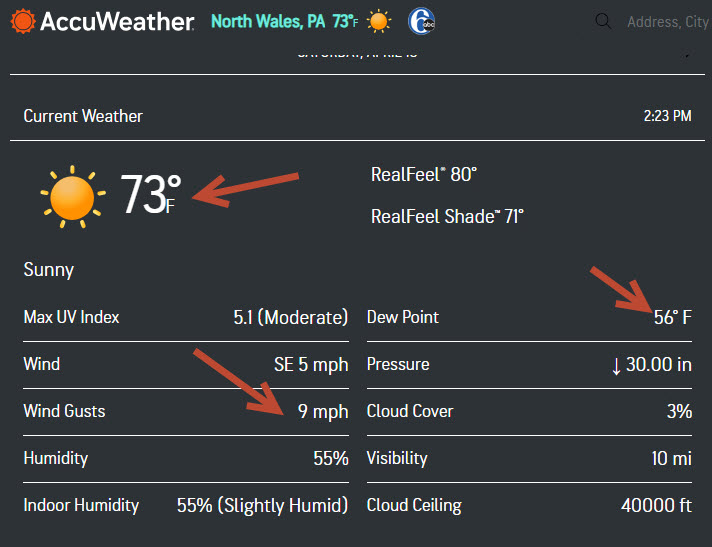
Task: Open the 6abc partner logo
Action: [421, 21]
